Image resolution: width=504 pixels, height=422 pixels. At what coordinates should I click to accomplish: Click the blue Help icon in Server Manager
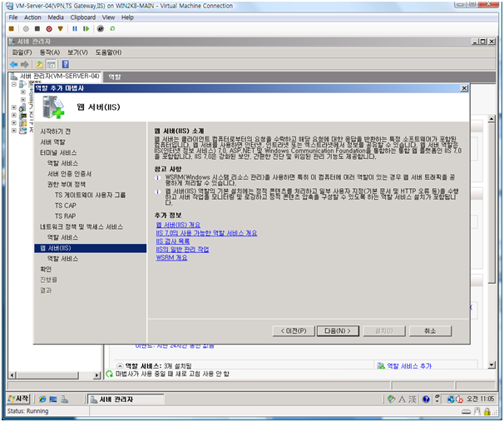pyautogui.click(x=66, y=64)
